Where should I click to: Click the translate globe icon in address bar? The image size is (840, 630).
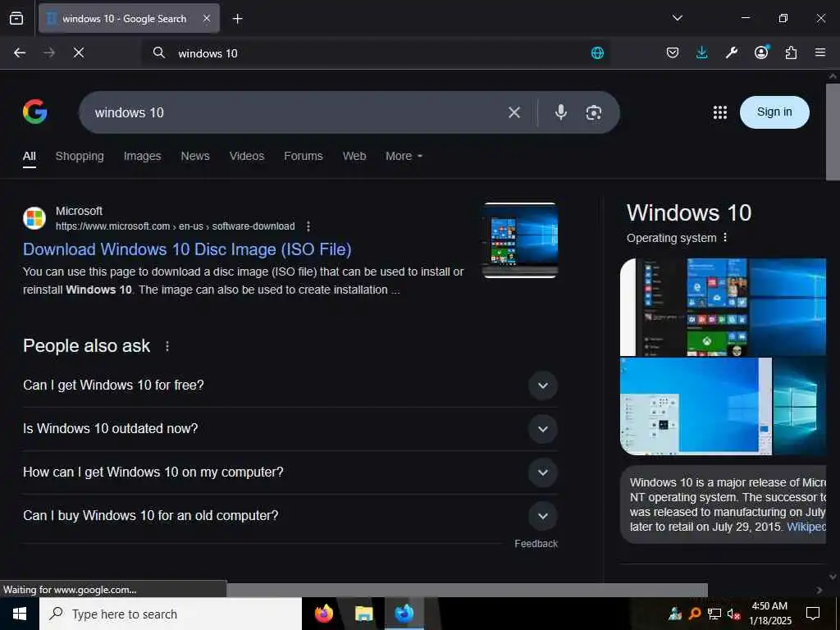coord(597,52)
